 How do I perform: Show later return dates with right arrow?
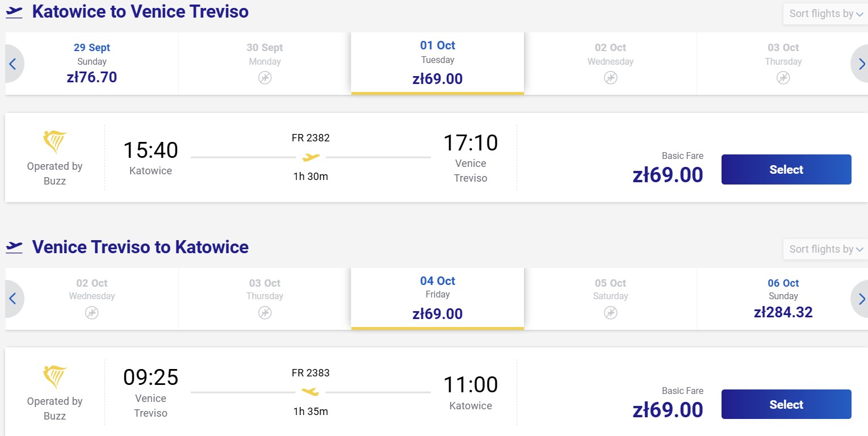pyautogui.click(x=860, y=299)
